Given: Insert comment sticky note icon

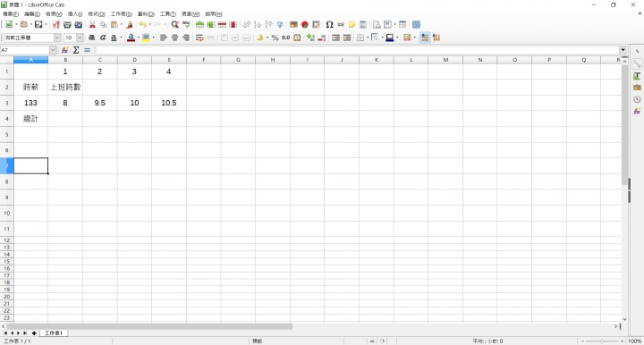Looking at the screenshot, I should [352, 25].
